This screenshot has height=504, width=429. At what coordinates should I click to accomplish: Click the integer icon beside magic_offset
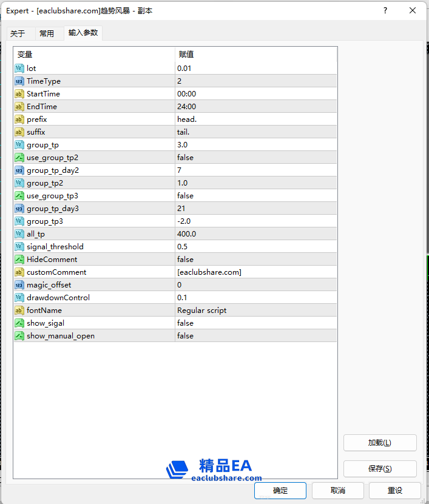(19, 285)
